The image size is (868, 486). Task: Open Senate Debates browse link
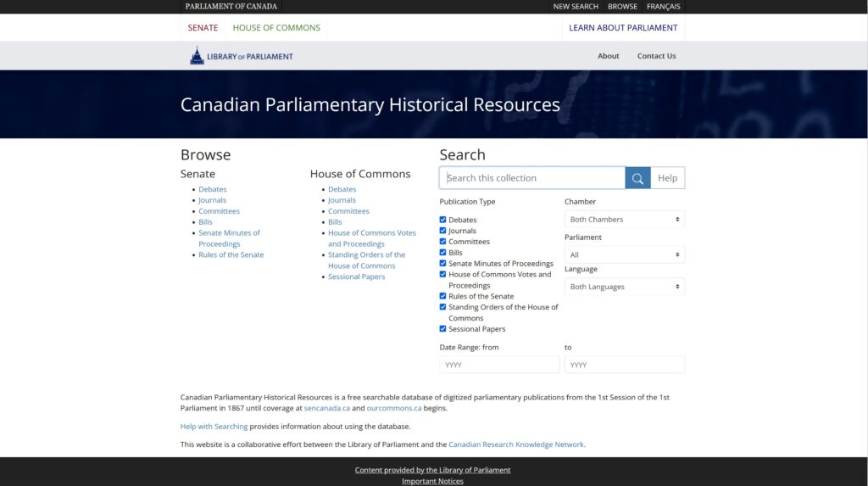(x=212, y=189)
